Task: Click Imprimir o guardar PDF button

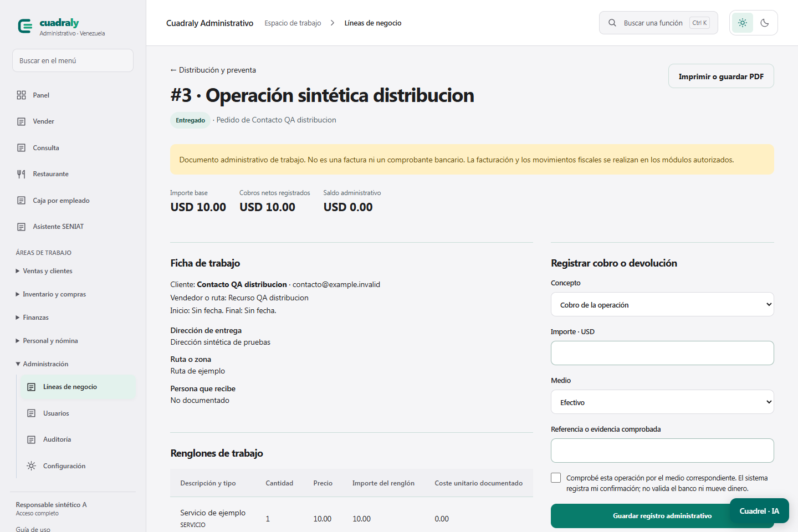Action: (721, 76)
